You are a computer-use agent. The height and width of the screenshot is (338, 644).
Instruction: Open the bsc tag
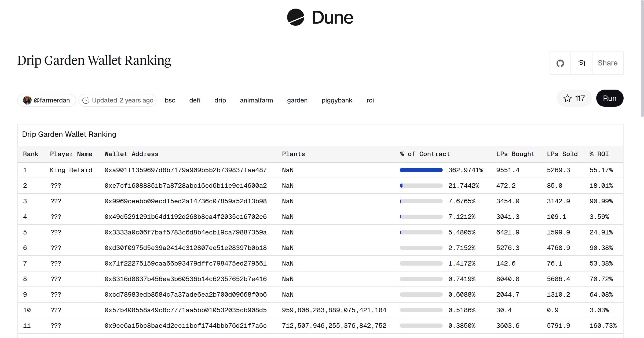pyautogui.click(x=170, y=100)
